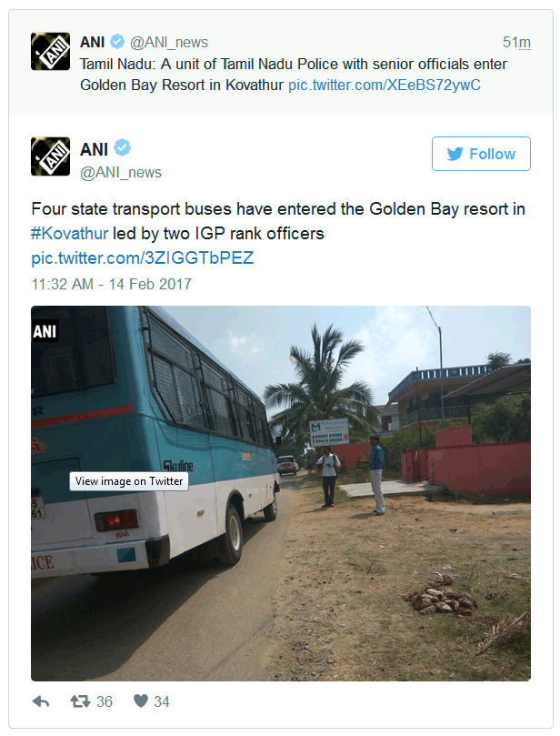Click ANI avatar in the parent tweet
The width and height of the screenshot is (560, 736).
51,52
